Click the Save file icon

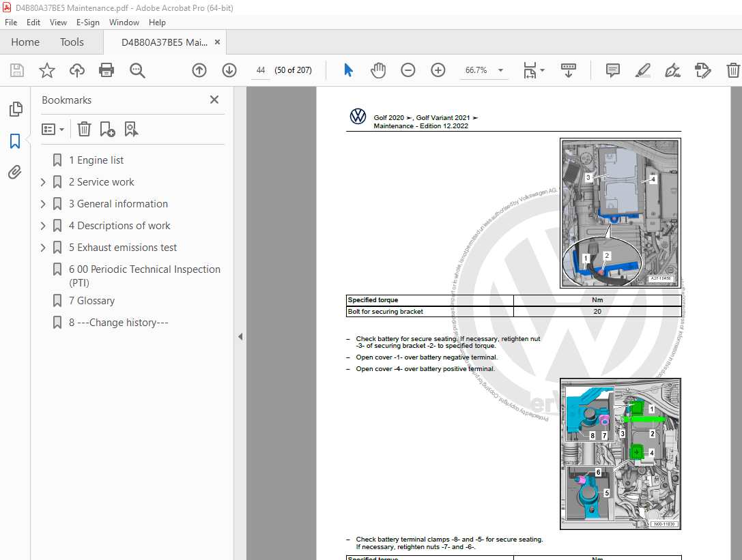coord(17,70)
